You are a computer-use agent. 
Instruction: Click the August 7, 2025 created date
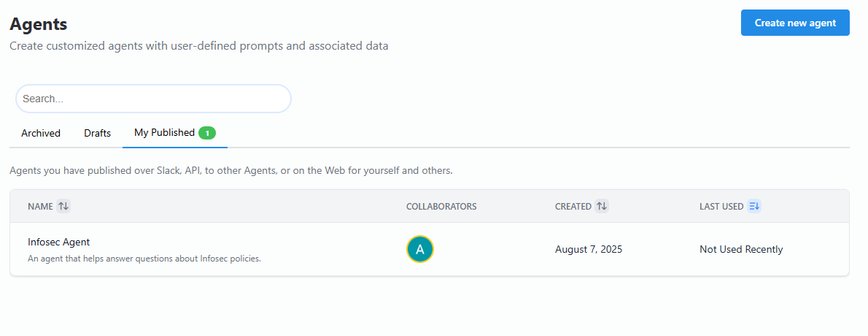589,250
